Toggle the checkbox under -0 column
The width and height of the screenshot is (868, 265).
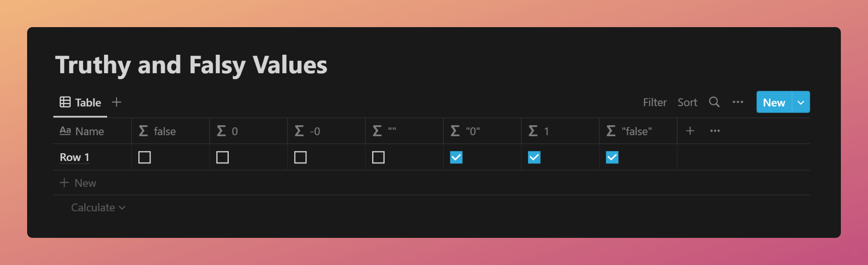coord(300,157)
